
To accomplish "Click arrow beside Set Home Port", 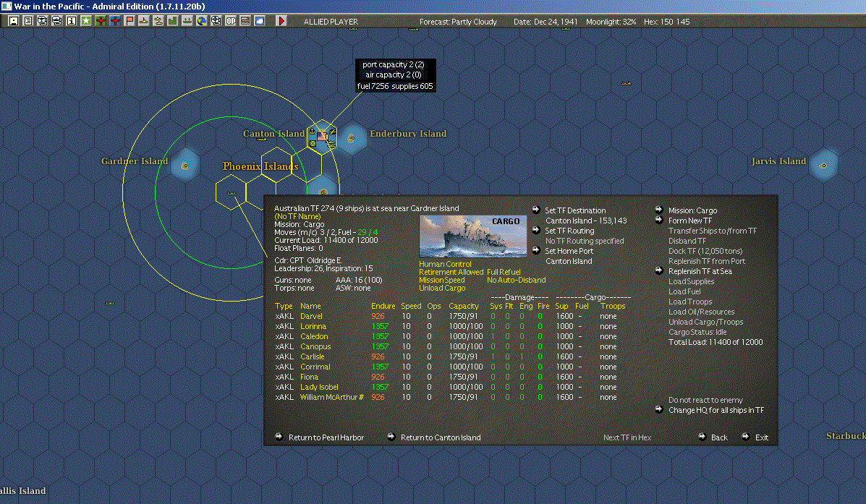I will pyautogui.click(x=535, y=251).
